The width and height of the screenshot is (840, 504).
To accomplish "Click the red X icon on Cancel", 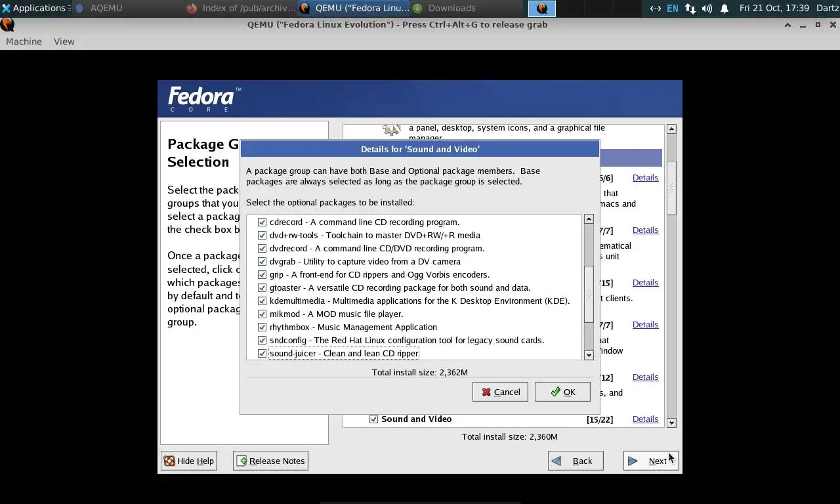I will tap(486, 392).
